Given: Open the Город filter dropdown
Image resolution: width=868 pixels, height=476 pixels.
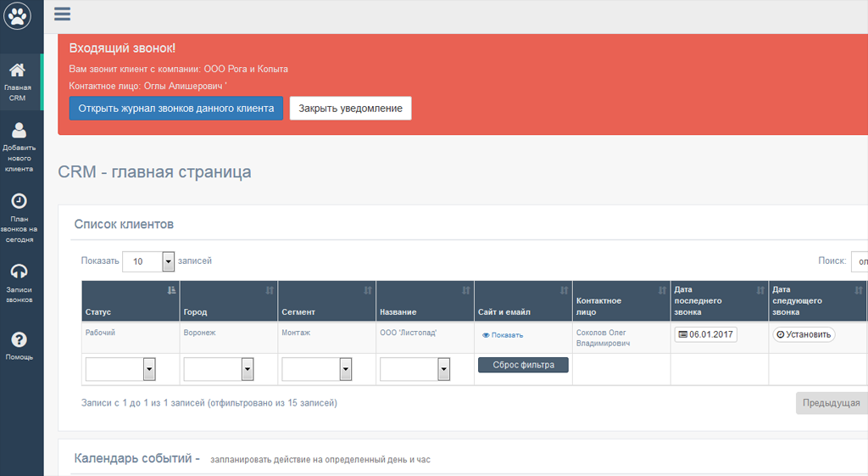Looking at the screenshot, I should 219,369.
